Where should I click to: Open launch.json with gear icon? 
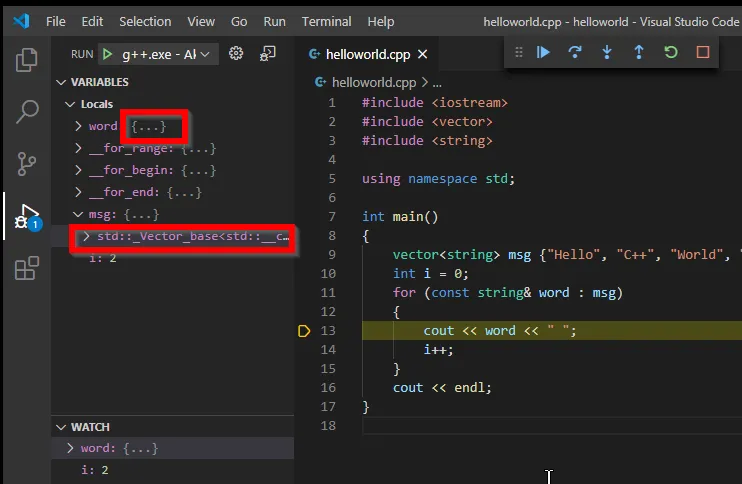pyautogui.click(x=236, y=53)
